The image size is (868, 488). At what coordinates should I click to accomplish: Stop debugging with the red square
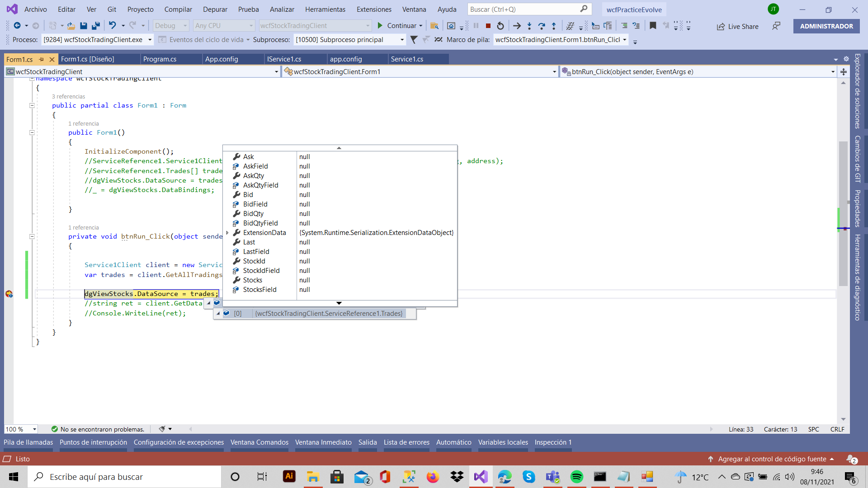488,26
